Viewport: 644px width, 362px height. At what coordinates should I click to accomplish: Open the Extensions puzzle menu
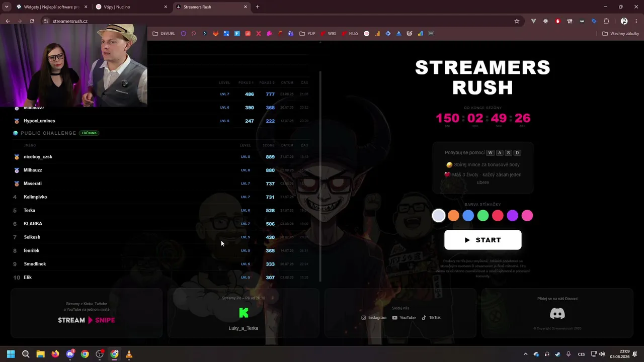[x=606, y=21]
